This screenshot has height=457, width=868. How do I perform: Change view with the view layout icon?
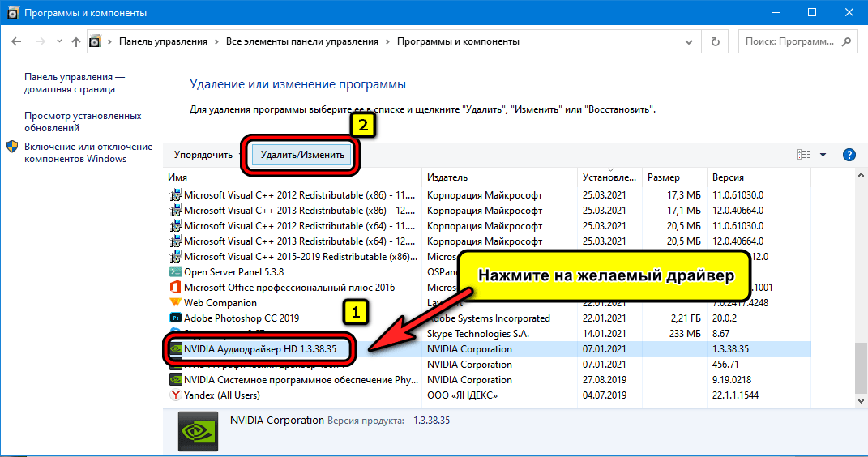pyautogui.click(x=804, y=155)
